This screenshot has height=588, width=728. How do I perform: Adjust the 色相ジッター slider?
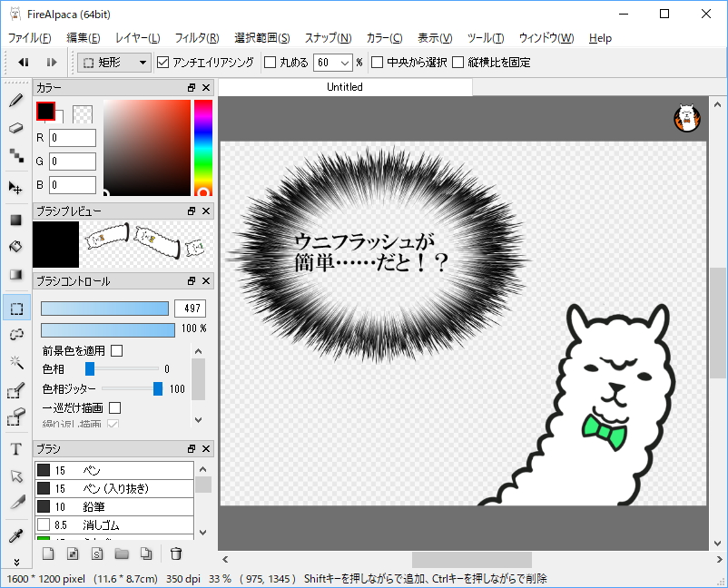pos(158,389)
